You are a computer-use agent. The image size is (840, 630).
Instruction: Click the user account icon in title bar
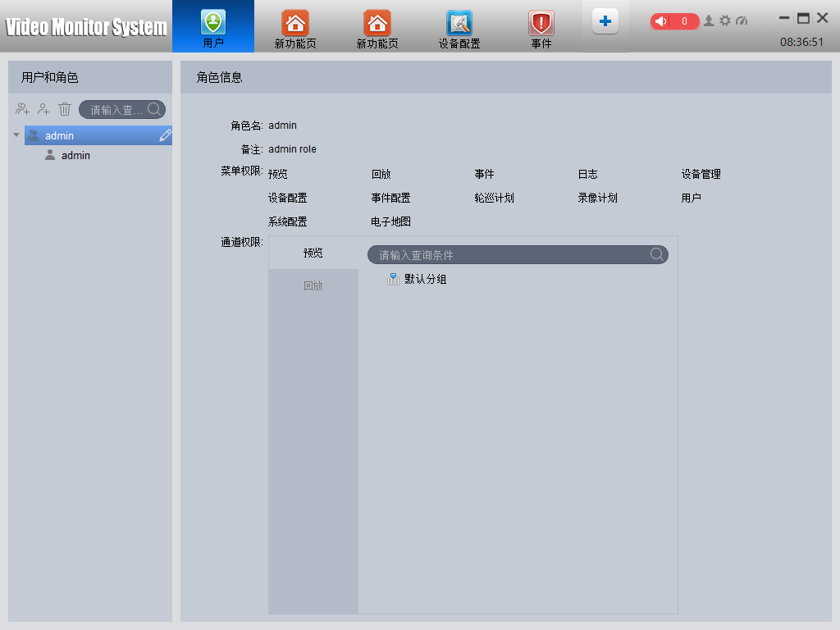709,21
